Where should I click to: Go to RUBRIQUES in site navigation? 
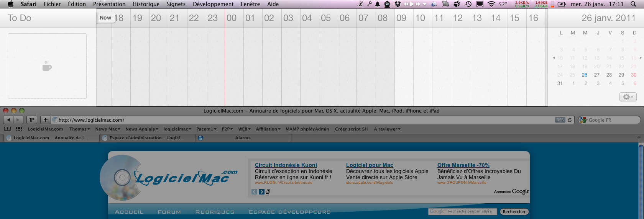point(215,212)
